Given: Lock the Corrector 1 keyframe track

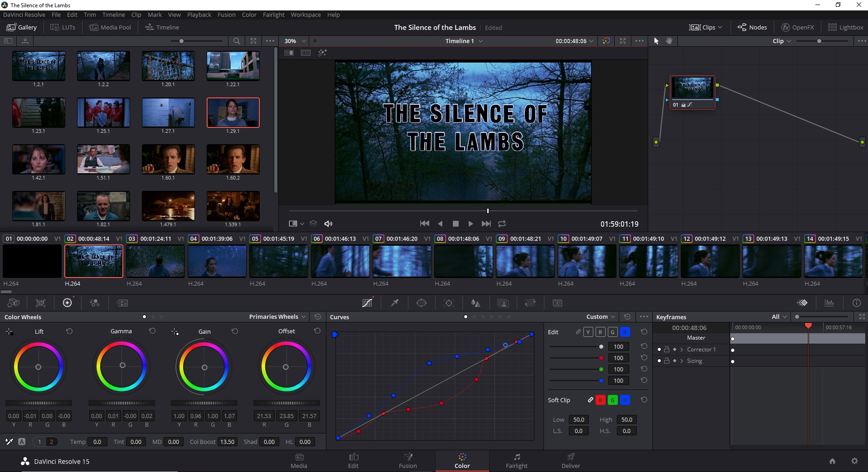Looking at the screenshot, I should tap(667, 350).
